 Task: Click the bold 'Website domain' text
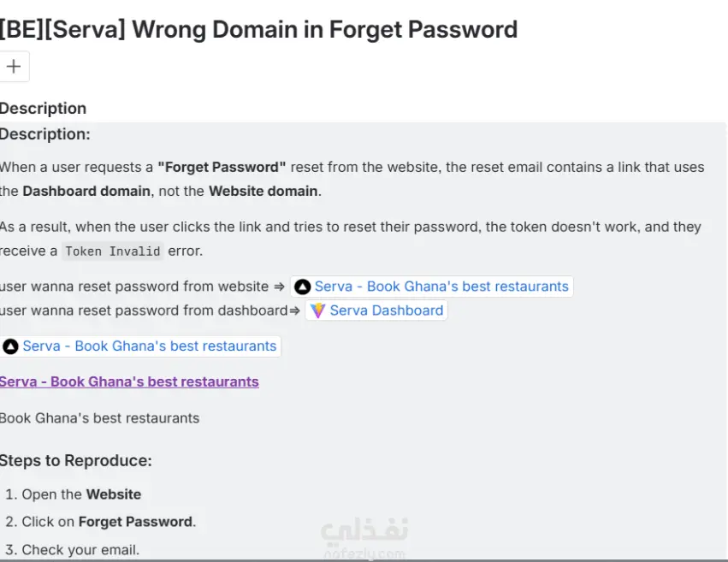[263, 191]
